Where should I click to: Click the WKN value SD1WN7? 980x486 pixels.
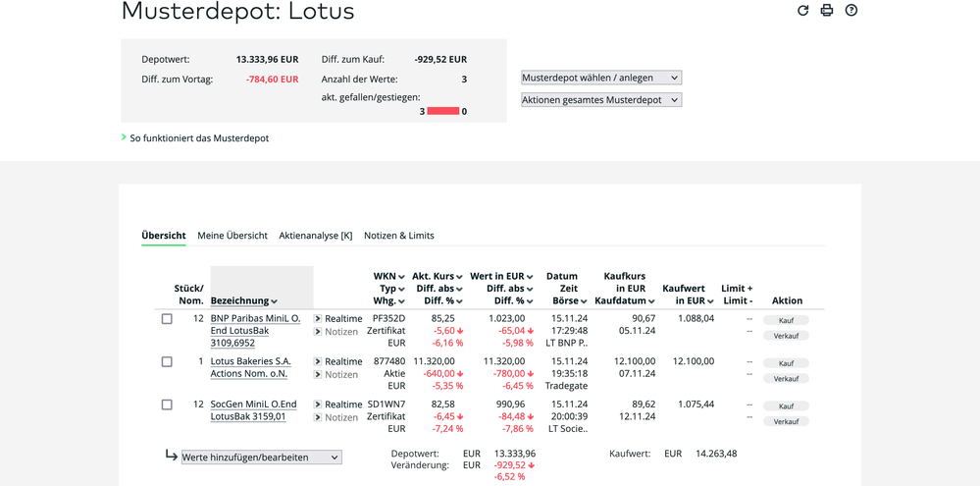[x=387, y=405]
